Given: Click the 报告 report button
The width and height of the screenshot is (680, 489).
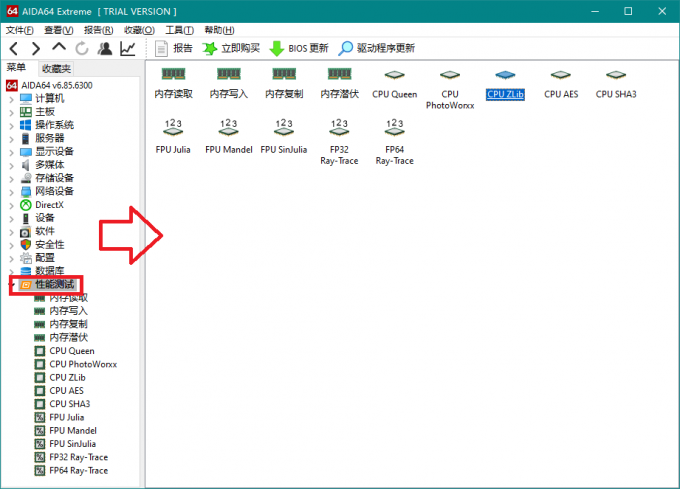Looking at the screenshot, I should (175, 48).
